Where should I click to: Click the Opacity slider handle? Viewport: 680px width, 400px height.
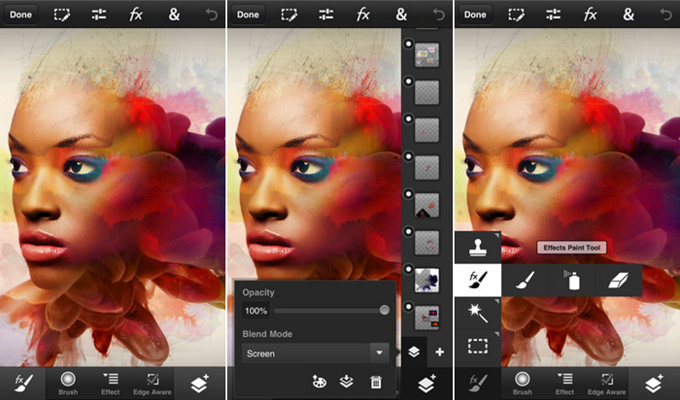[384, 310]
